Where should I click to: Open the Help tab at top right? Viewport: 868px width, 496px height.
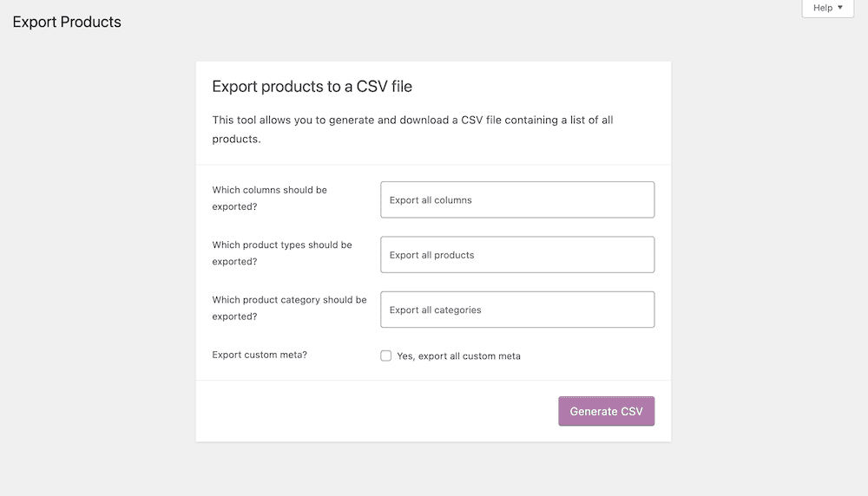point(827,9)
